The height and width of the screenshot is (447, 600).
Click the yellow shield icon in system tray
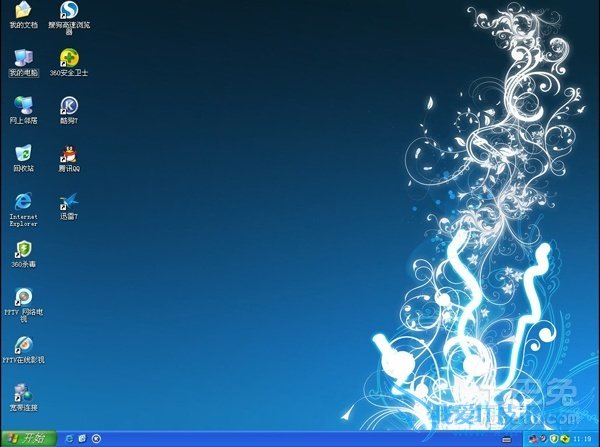pos(553,438)
